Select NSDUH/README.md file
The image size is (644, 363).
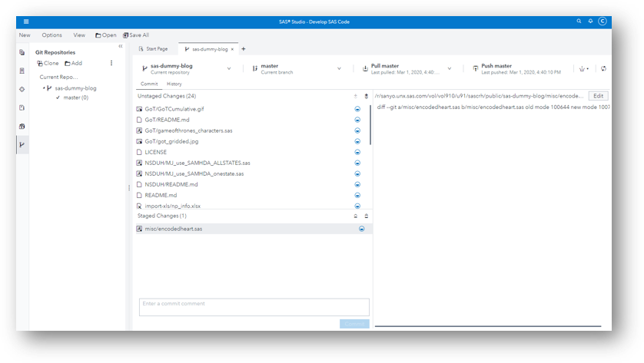tap(171, 185)
